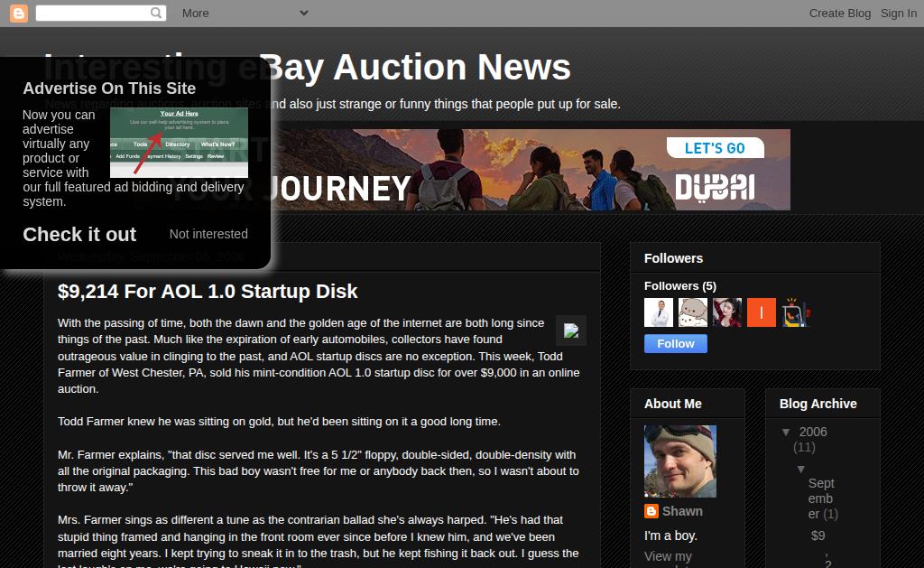Click the "I'm a boy." profile text
924x568 pixels.
670,535
